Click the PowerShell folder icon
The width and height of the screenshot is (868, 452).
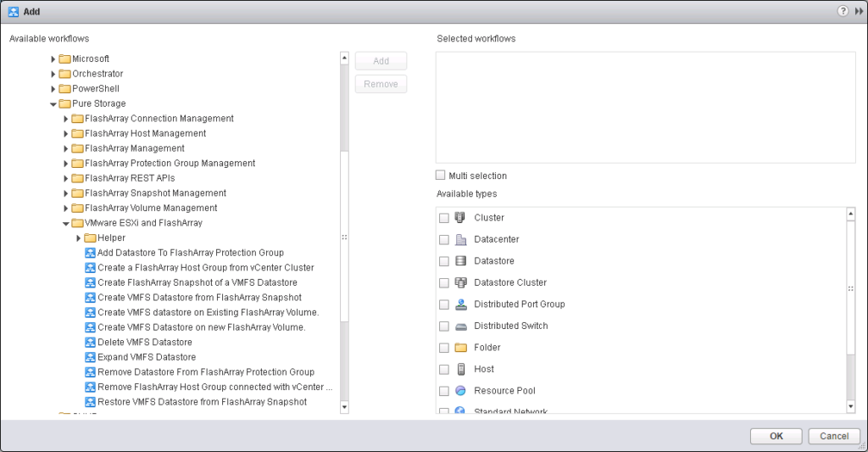coord(64,89)
